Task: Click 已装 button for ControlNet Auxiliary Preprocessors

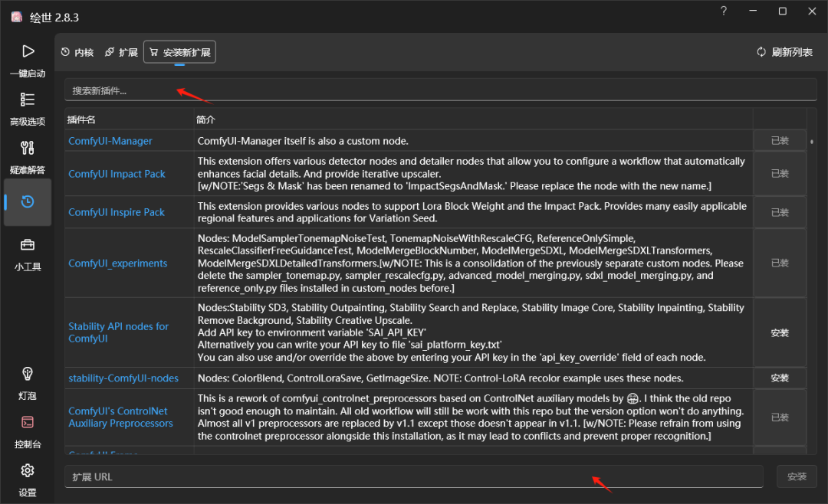Action: click(x=780, y=417)
